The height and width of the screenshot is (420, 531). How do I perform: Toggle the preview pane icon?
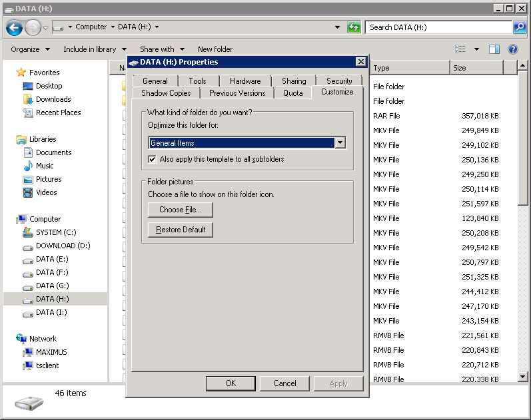click(x=494, y=49)
